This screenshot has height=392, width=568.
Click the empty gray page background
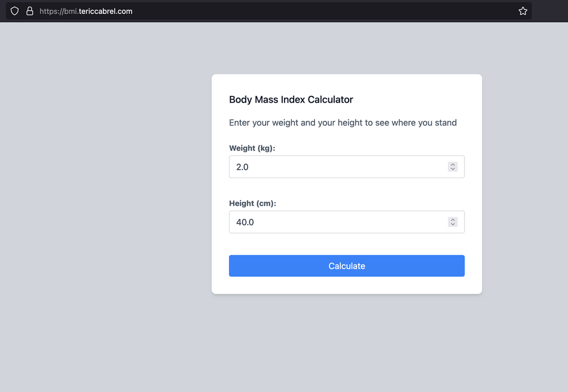coord(102,227)
